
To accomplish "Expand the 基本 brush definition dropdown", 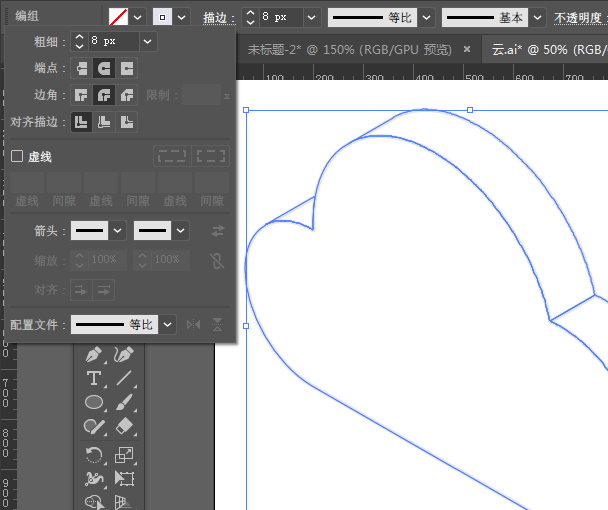I will click(x=538, y=18).
